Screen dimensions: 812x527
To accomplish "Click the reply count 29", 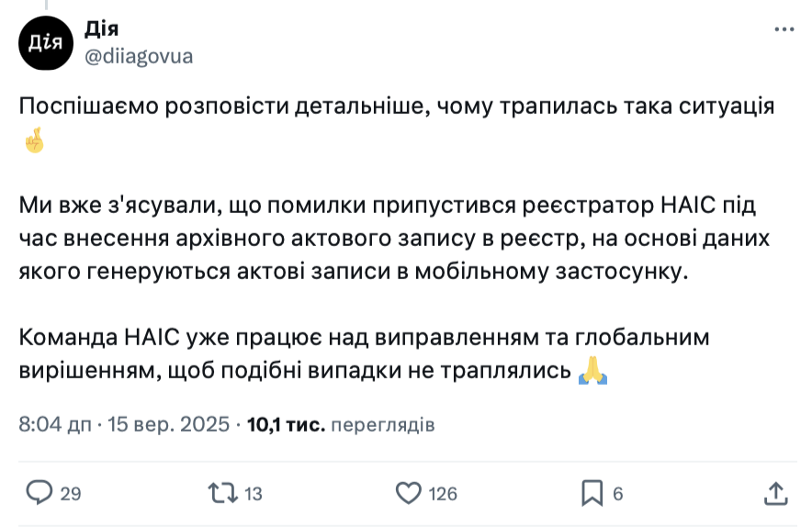I will point(70,494).
